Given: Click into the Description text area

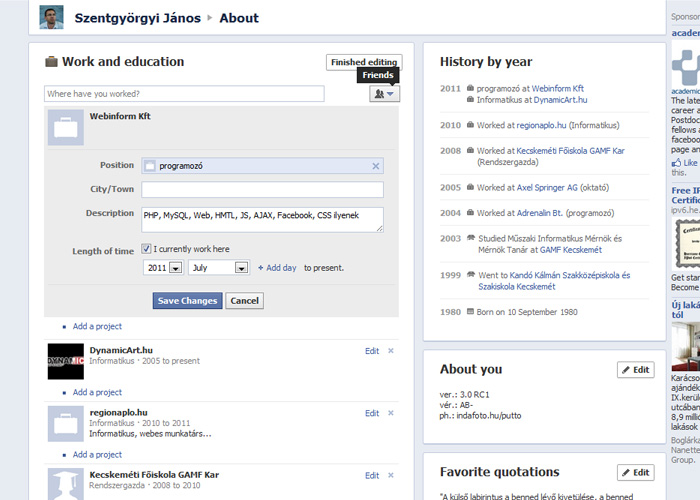Looking at the screenshot, I should (x=262, y=220).
